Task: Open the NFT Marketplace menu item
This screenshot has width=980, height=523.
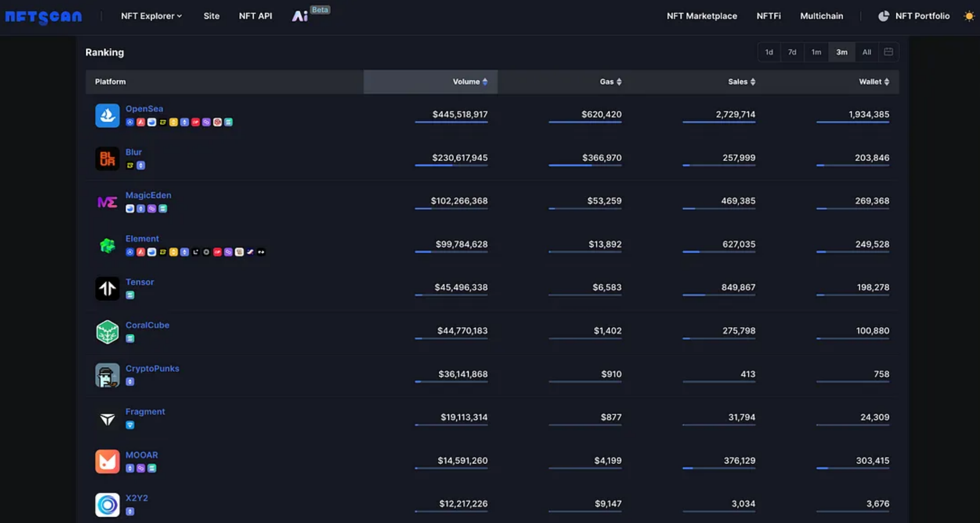Action: 702,16
